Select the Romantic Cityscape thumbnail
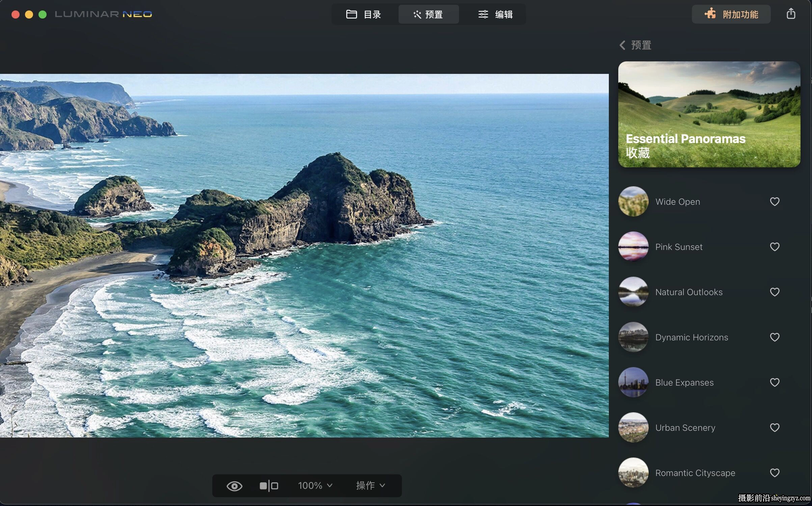 pyautogui.click(x=633, y=473)
